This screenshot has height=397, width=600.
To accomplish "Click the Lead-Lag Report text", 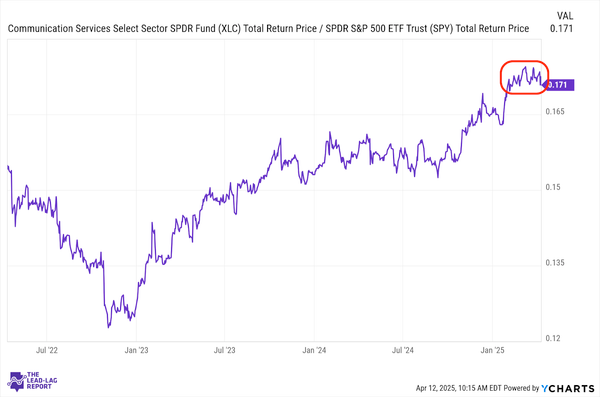I will pos(42,381).
